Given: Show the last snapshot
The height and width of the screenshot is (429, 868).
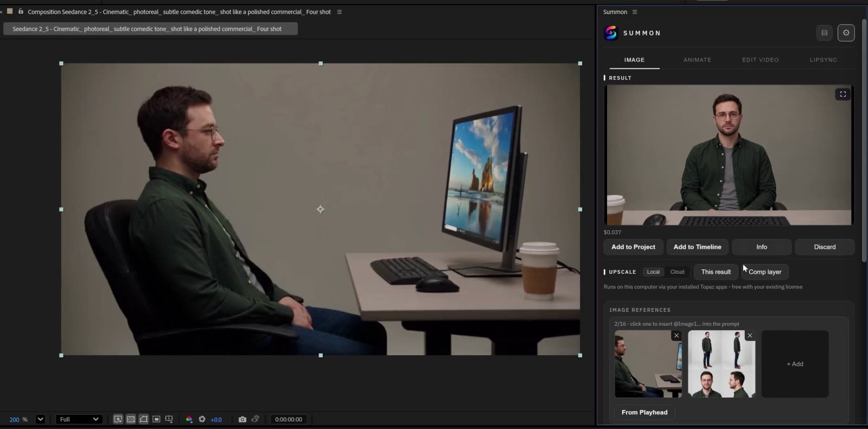Looking at the screenshot, I should point(256,419).
